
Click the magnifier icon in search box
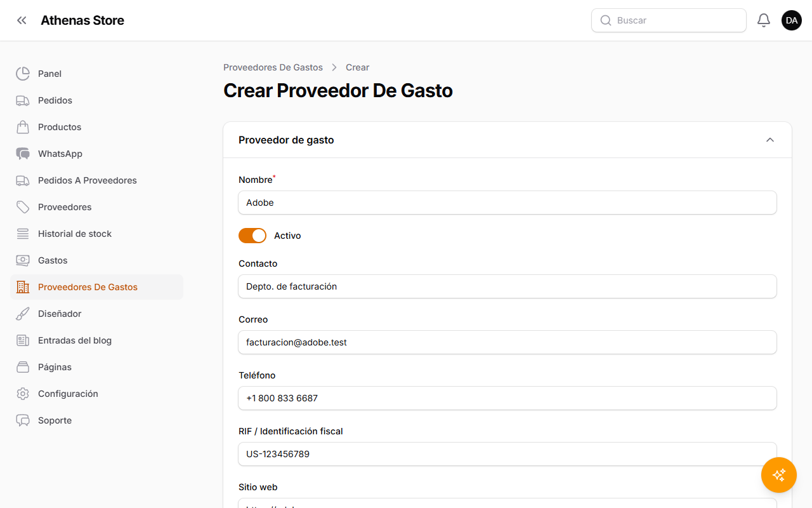pyautogui.click(x=606, y=20)
